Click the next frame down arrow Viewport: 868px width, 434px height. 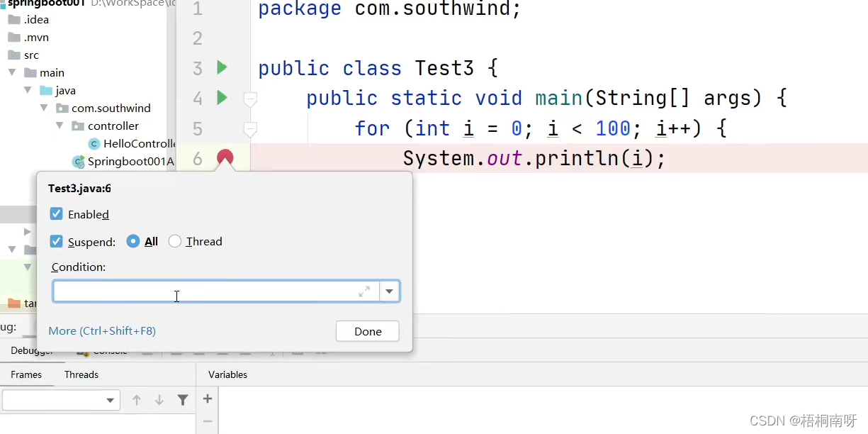pos(159,401)
